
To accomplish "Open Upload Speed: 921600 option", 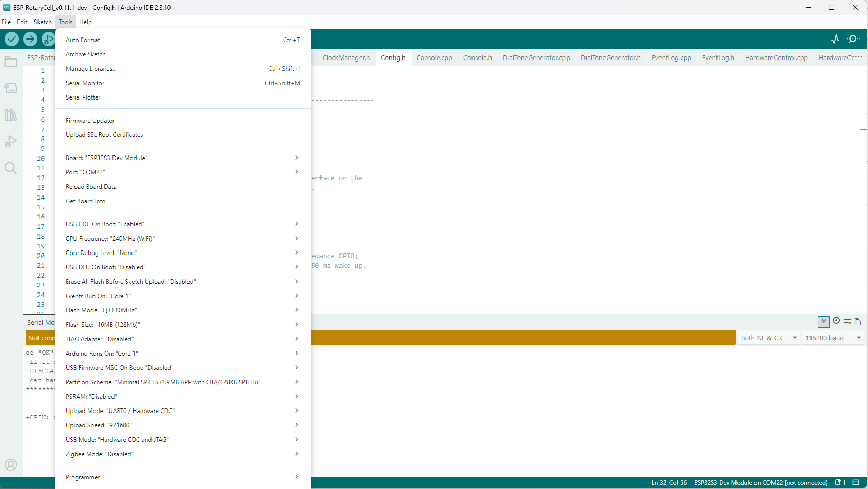I will pyautogui.click(x=183, y=425).
